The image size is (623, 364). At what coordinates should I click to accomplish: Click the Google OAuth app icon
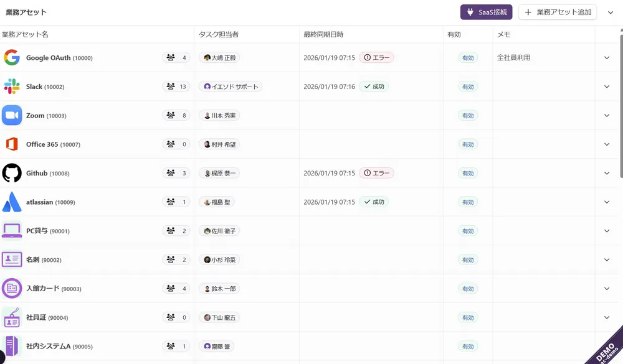(x=12, y=57)
